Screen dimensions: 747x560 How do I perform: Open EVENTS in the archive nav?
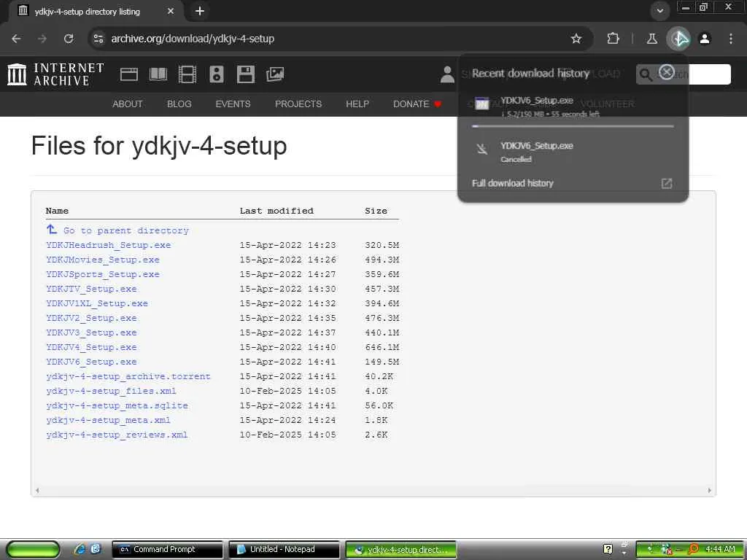point(233,104)
